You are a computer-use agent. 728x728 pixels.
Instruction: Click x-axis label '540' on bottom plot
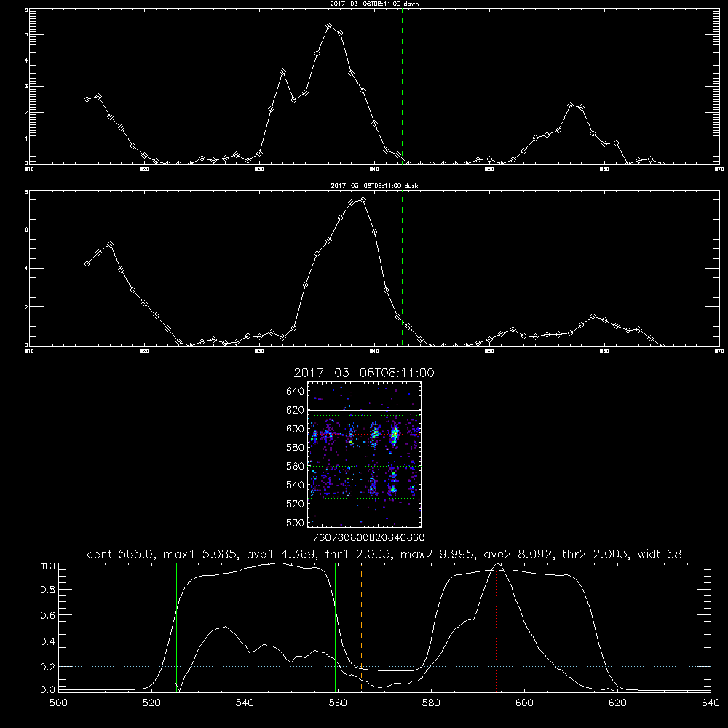click(244, 703)
